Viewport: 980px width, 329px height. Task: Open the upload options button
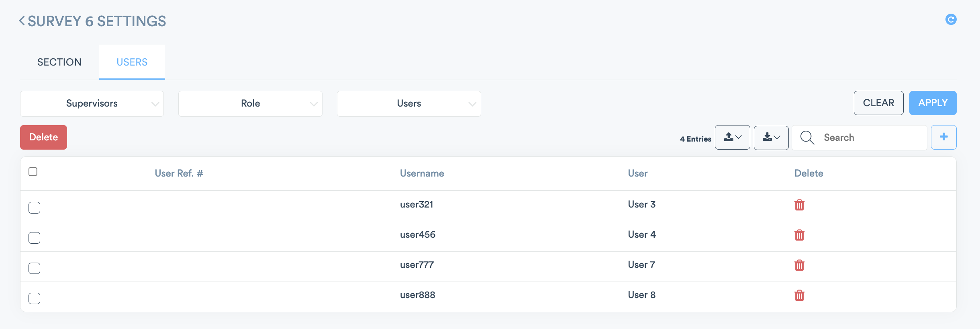tap(732, 138)
